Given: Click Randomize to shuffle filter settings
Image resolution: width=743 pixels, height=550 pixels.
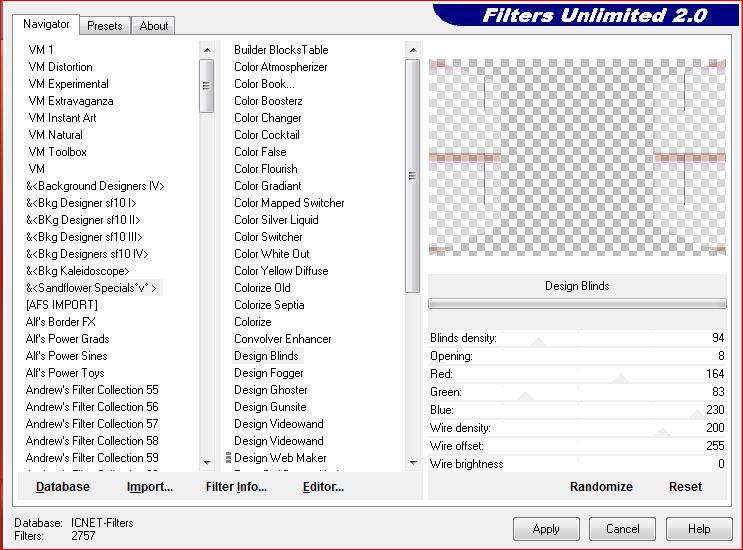Looking at the screenshot, I should click(x=601, y=487).
